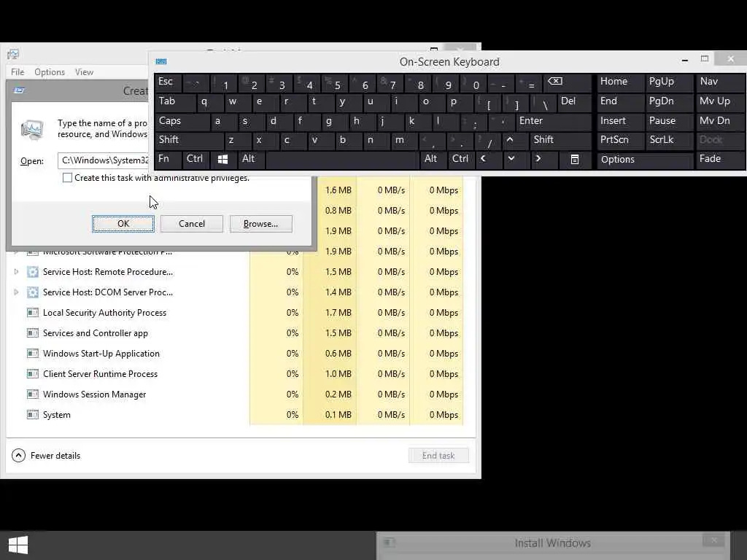Open the File menu in Task Manager
Screen dimensions: 747x560
click(18, 72)
